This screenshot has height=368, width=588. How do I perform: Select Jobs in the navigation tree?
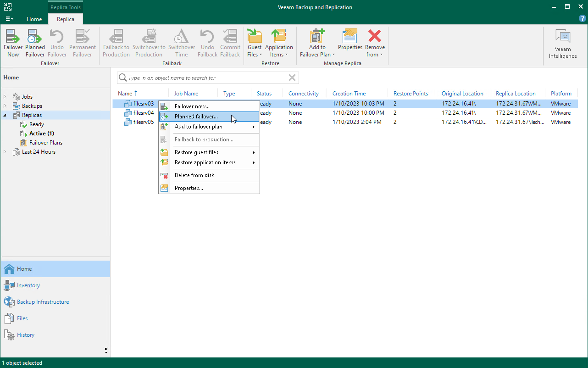coord(27,97)
